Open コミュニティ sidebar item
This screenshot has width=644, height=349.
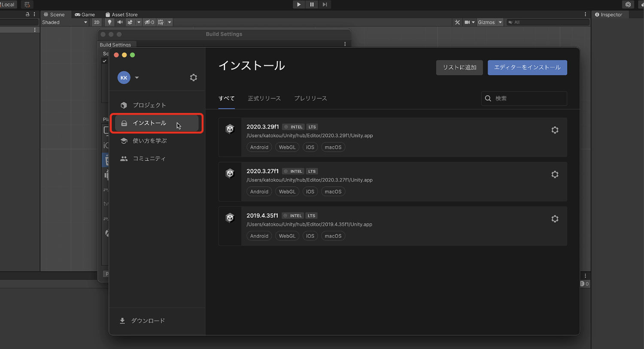(157, 159)
